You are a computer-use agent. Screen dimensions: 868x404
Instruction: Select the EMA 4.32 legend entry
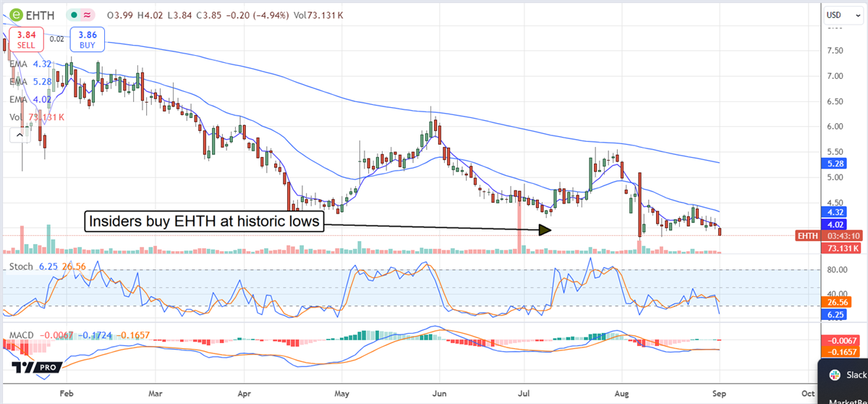point(29,64)
